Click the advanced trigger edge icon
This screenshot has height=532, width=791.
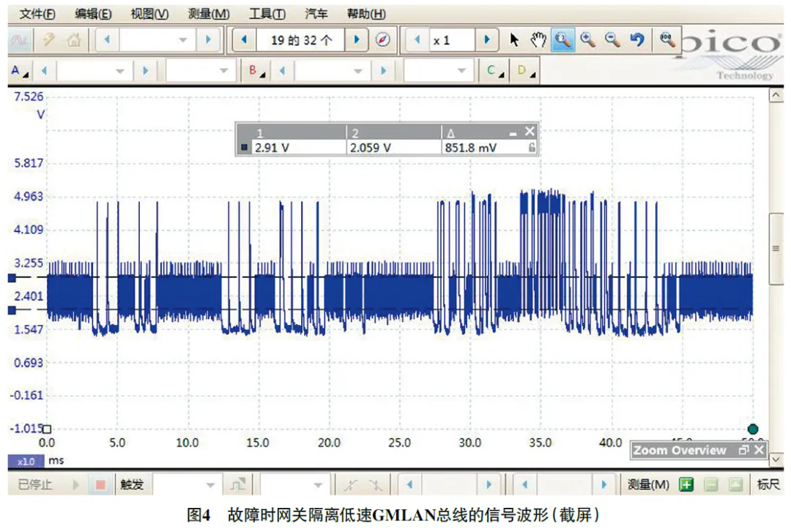(x=237, y=484)
